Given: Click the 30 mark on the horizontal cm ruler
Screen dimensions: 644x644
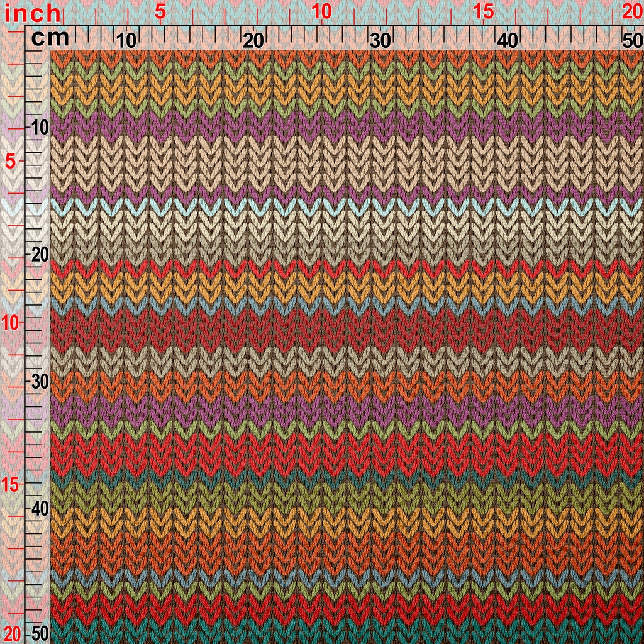Looking at the screenshot, I should click(380, 41).
